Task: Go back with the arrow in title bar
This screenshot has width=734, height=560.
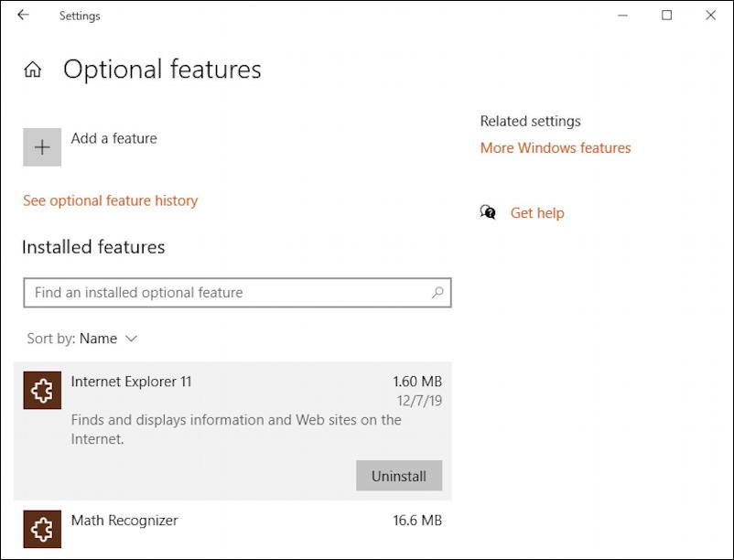Action: pyautogui.click(x=23, y=15)
